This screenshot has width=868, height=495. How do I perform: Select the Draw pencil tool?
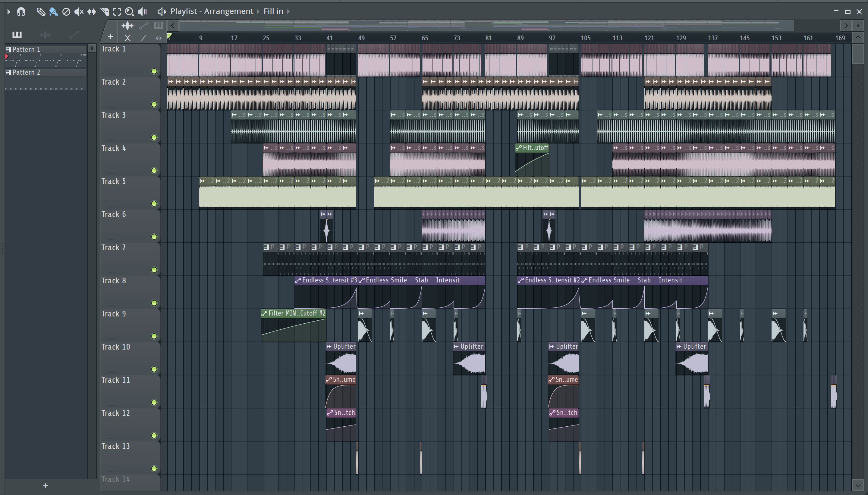point(41,11)
